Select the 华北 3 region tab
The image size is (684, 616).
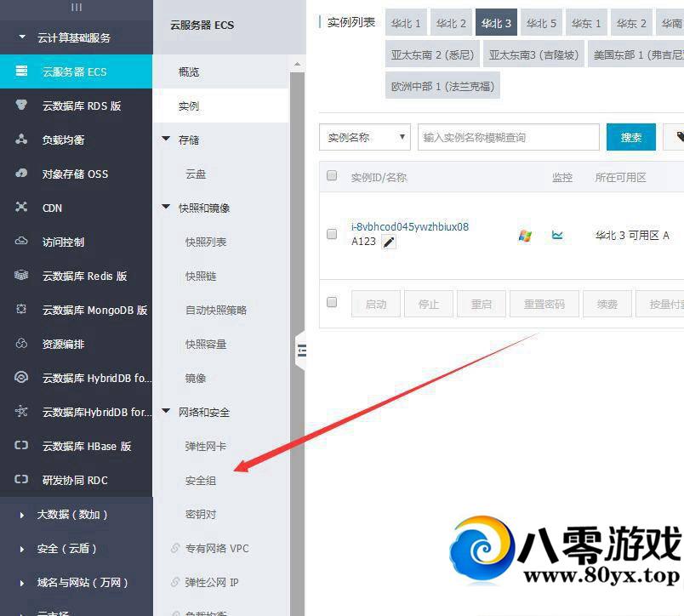click(x=496, y=23)
